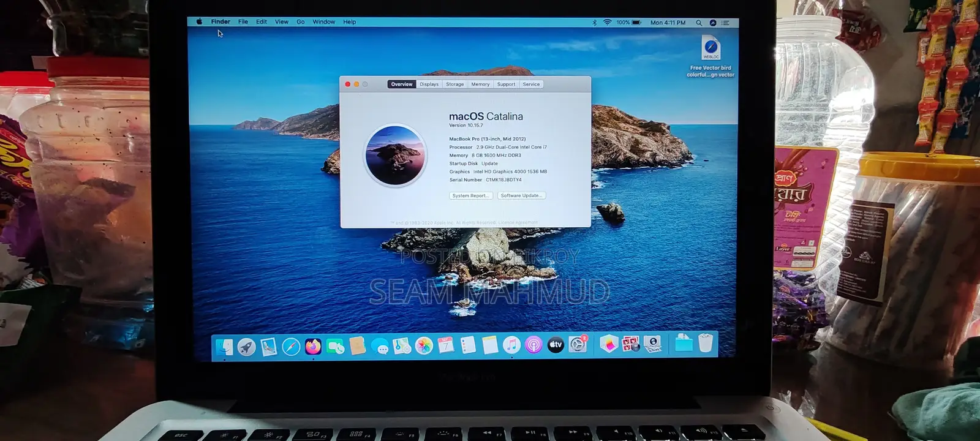Open Podcasts in the dock
The image size is (980, 441).
click(x=533, y=345)
